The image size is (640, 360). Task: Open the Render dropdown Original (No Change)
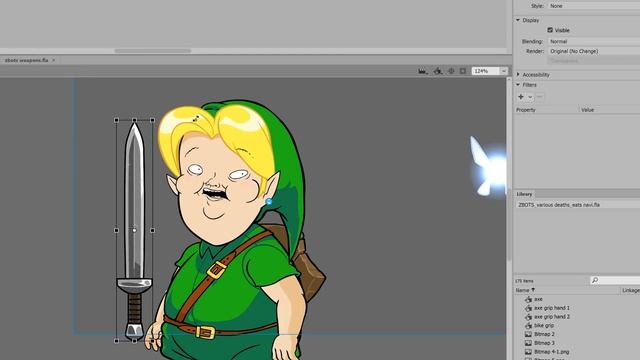coord(594,51)
